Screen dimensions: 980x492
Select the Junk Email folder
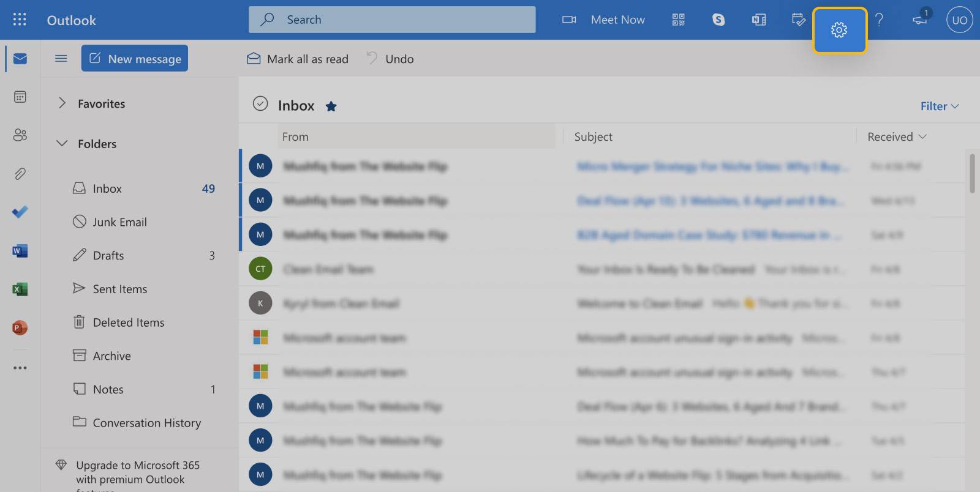pos(119,222)
